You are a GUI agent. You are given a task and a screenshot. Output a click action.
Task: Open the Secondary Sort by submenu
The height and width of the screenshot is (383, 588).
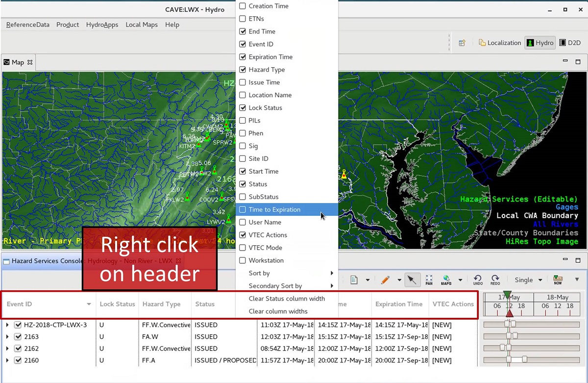pos(287,286)
